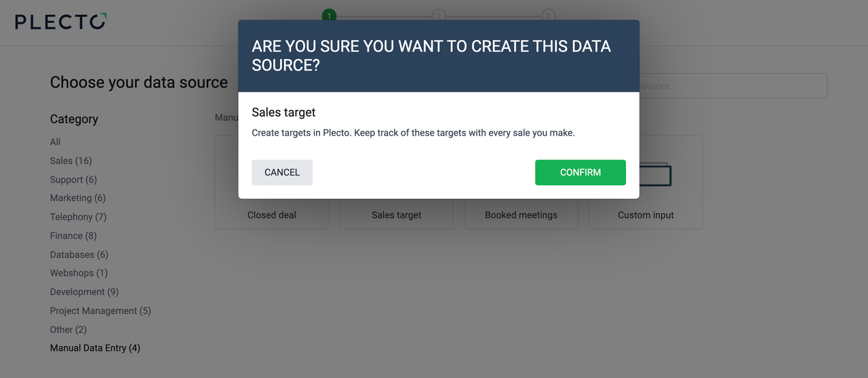Click the Plecto logo
Image resolution: width=868 pixels, height=378 pixels.
60,22
